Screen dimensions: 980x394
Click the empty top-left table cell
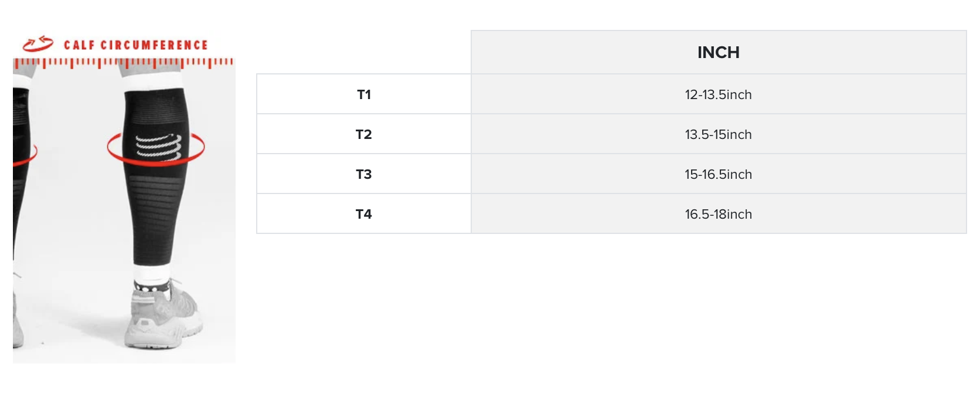coord(363,53)
